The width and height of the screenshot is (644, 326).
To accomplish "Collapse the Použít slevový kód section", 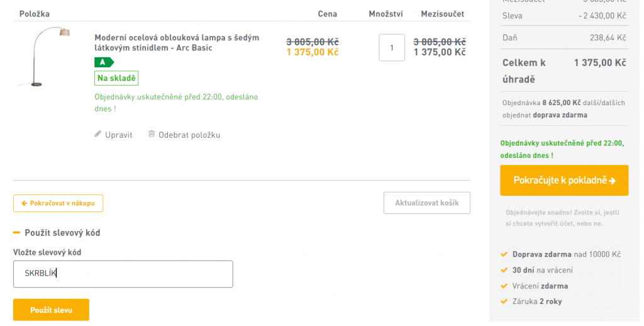I will coord(57,233).
